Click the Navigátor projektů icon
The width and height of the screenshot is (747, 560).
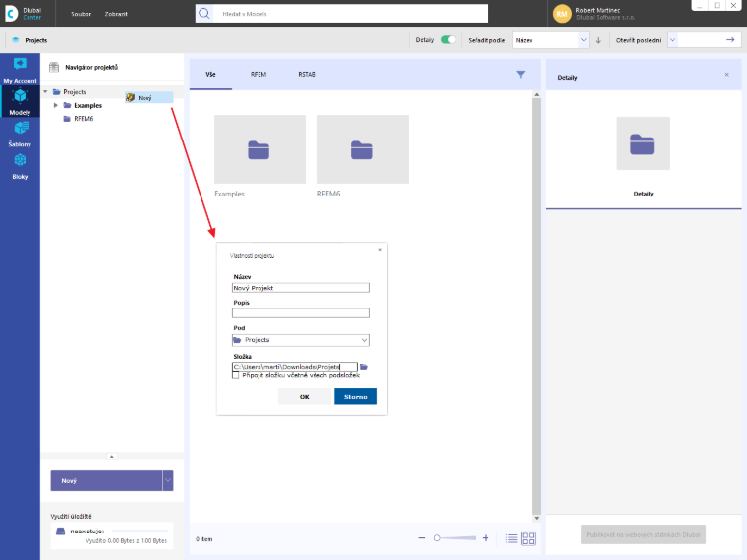(54, 67)
